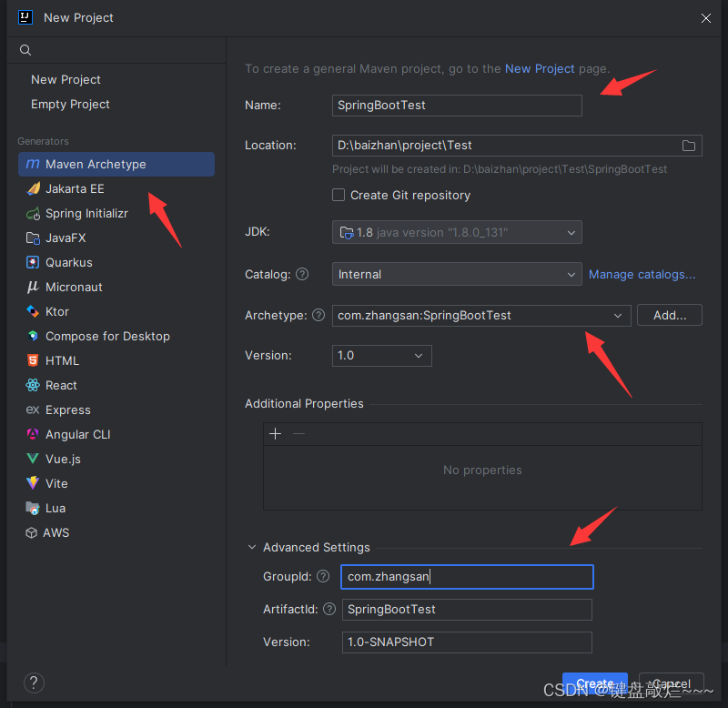Click the Create button
This screenshot has width=728, height=708.
(x=595, y=683)
